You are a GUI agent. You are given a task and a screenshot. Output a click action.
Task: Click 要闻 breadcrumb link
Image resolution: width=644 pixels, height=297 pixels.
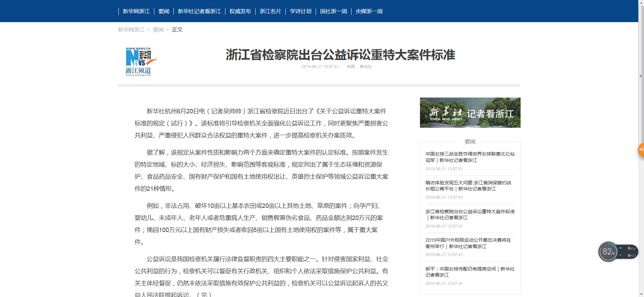(158, 30)
